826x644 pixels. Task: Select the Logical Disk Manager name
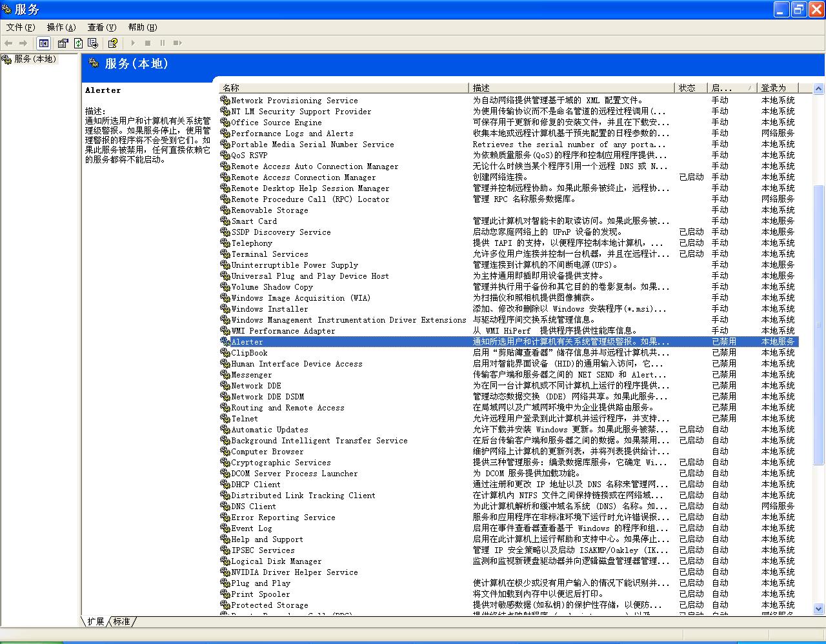276,561
